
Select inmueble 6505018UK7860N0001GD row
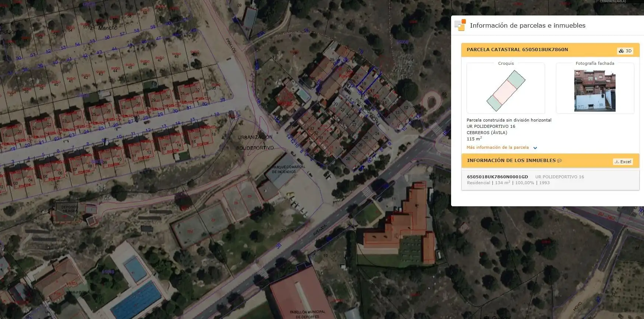pos(550,180)
